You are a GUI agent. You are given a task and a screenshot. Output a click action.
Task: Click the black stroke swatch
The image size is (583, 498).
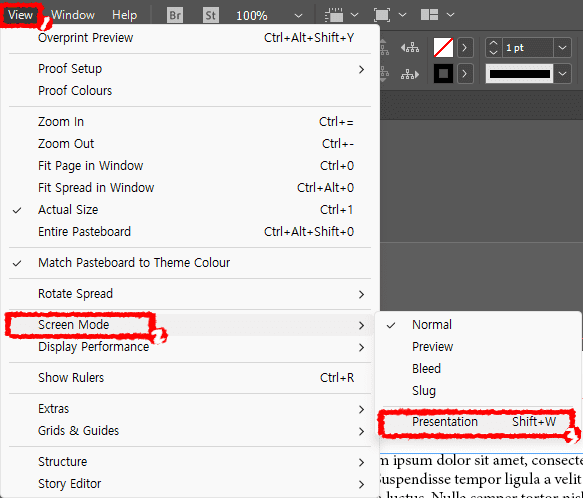coord(443,74)
